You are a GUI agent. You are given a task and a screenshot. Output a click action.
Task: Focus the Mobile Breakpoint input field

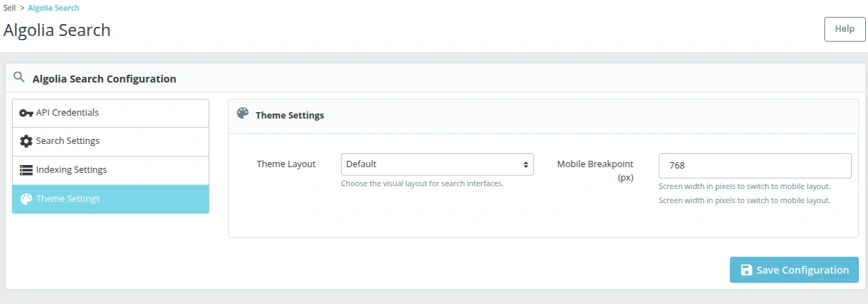tap(755, 165)
